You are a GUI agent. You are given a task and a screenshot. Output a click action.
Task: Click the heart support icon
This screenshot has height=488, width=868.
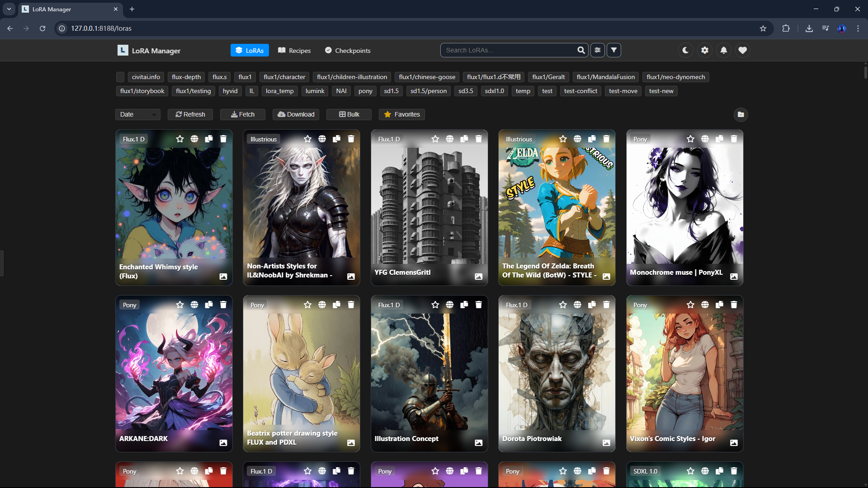coord(742,50)
